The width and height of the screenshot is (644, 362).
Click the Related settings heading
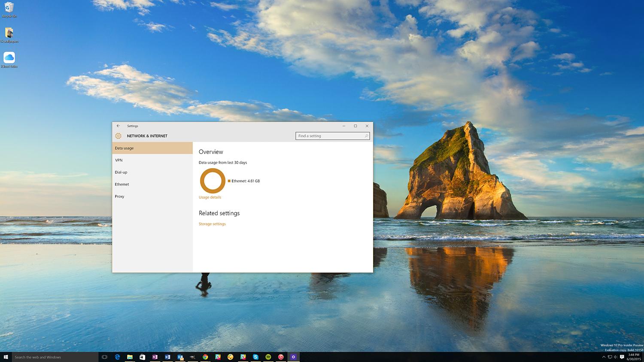pyautogui.click(x=219, y=213)
